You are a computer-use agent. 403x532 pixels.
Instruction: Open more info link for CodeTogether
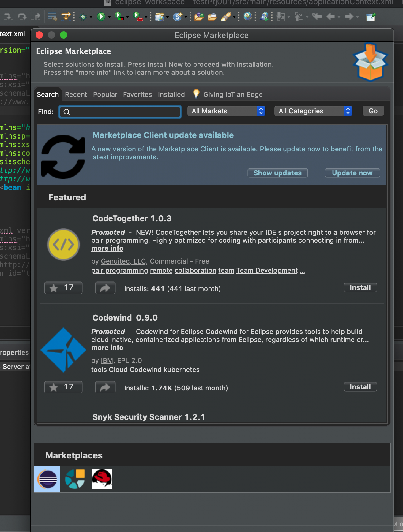(x=107, y=249)
